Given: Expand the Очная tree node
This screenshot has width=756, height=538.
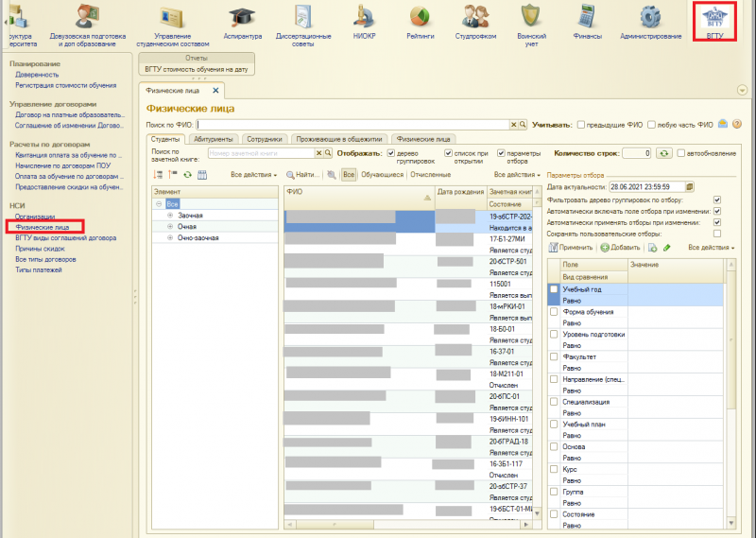Looking at the screenshot, I should click(x=170, y=226).
